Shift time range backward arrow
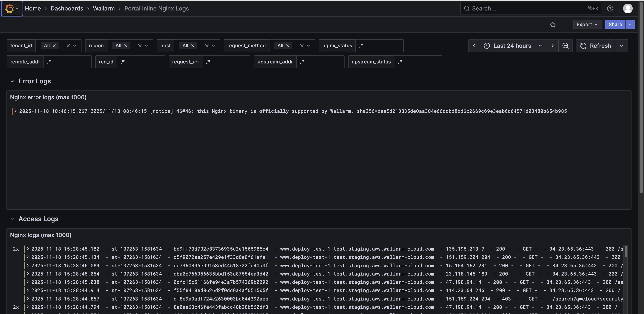The image size is (644, 314). point(474,46)
